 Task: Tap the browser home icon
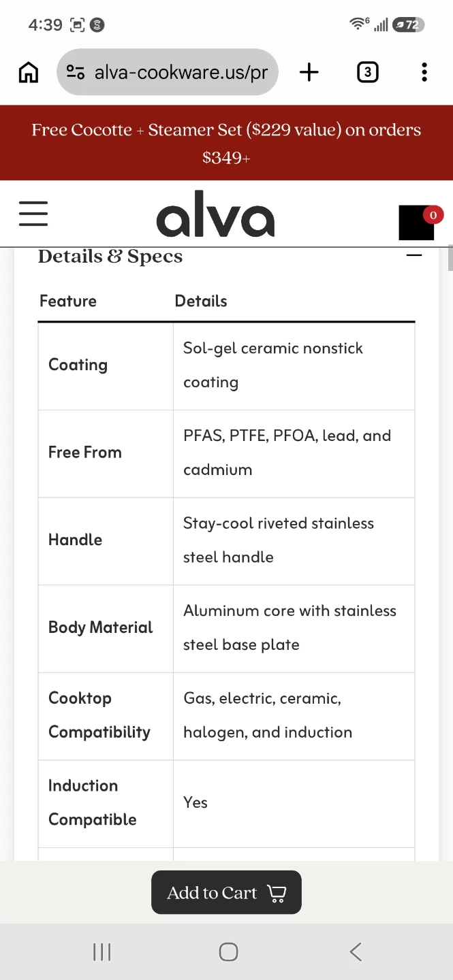tap(28, 72)
